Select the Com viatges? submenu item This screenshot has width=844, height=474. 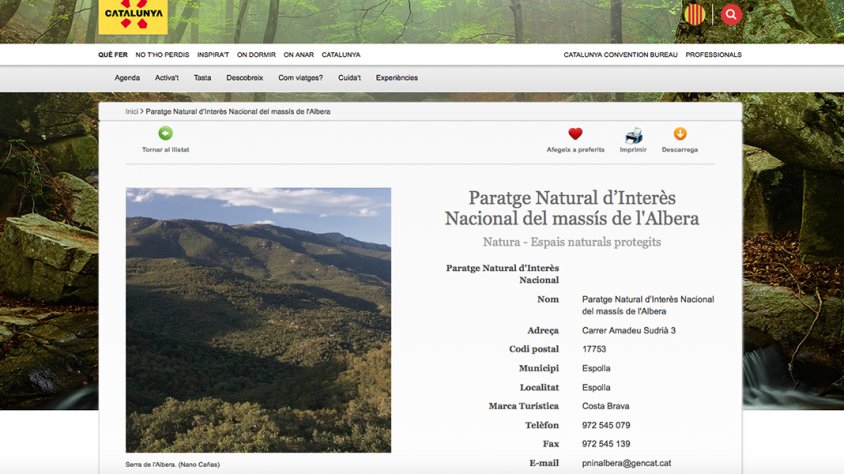click(300, 78)
